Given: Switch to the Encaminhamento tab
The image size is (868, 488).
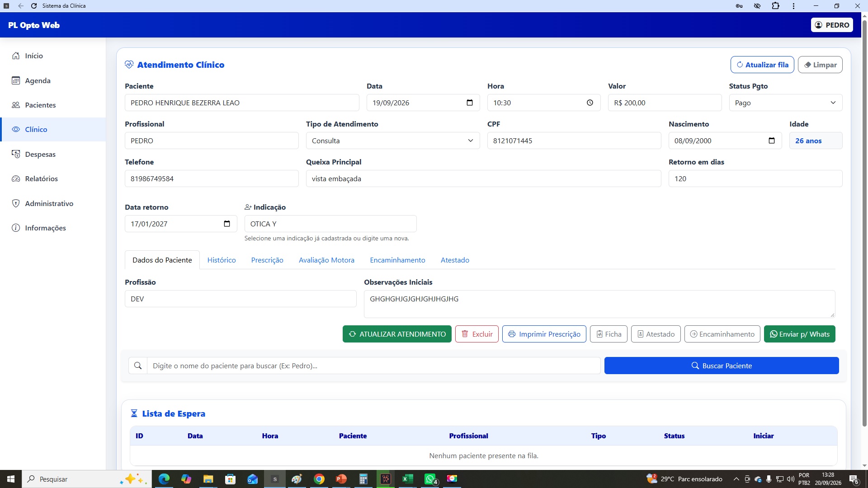Looking at the screenshot, I should click(x=397, y=260).
